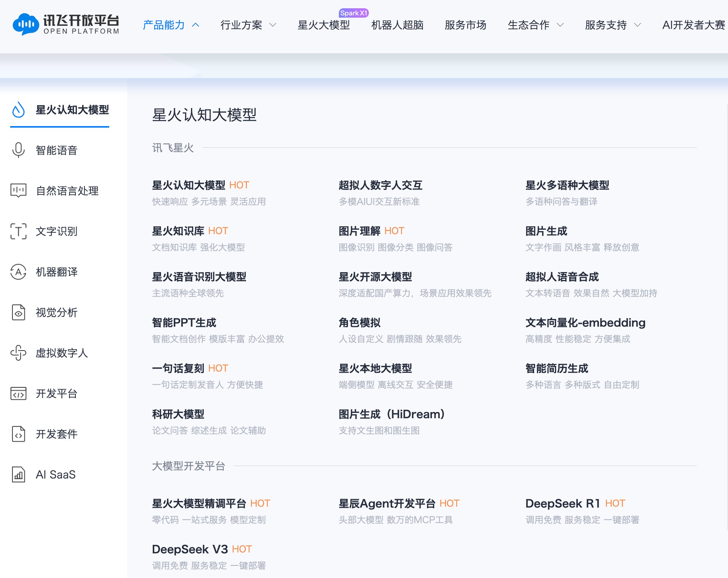Open the 科研大模型 link
This screenshot has width=728, height=578.
coord(178,414)
